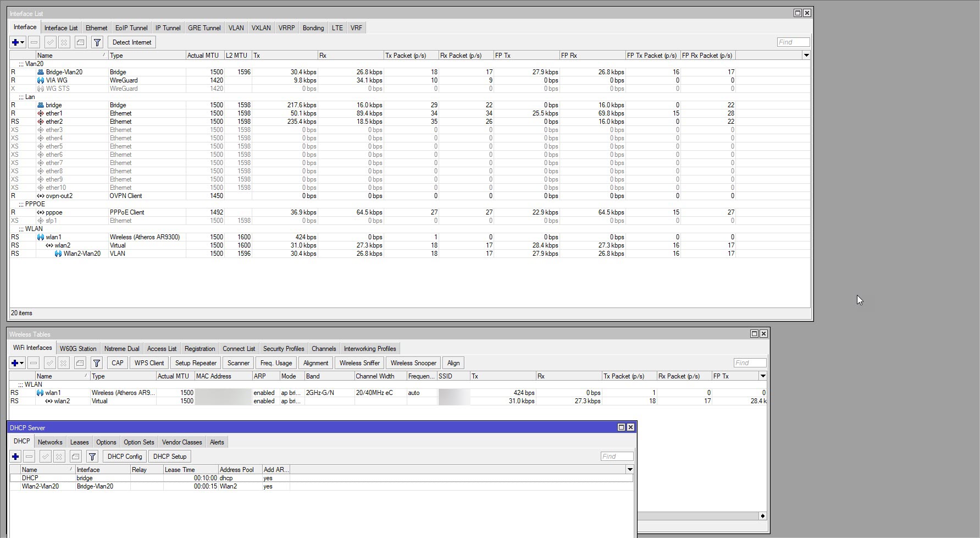Click the enable checkmark icon in Wireless Tables

pyautogui.click(x=49, y=363)
